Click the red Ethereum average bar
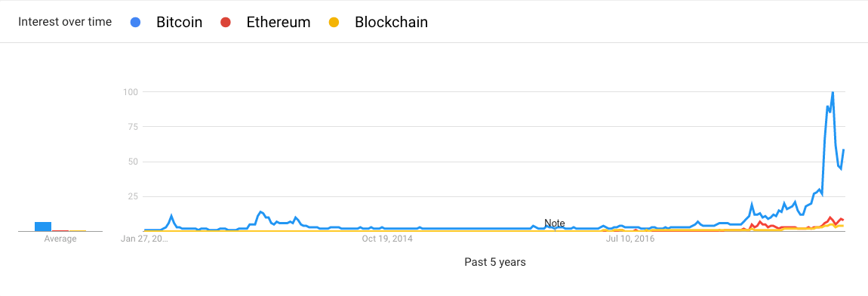 pos(60,230)
